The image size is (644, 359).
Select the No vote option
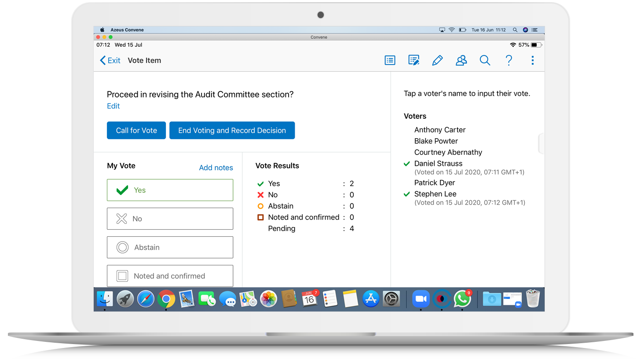pos(170,219)
